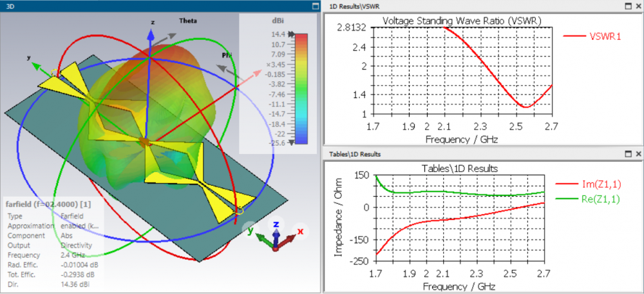Screen dimensions: 644x294
Task: Maximize the 1D Results\VSWR window
Action: [629, 6]
